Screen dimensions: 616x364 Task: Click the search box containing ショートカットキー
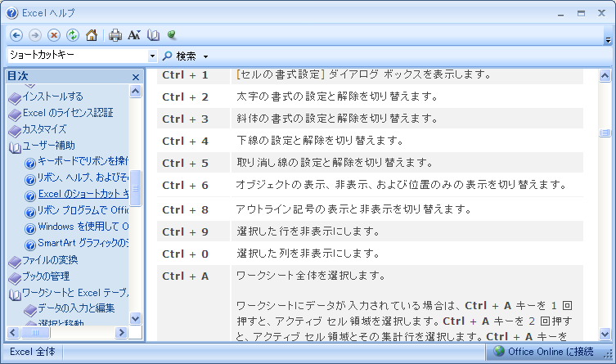coord(78,56)
